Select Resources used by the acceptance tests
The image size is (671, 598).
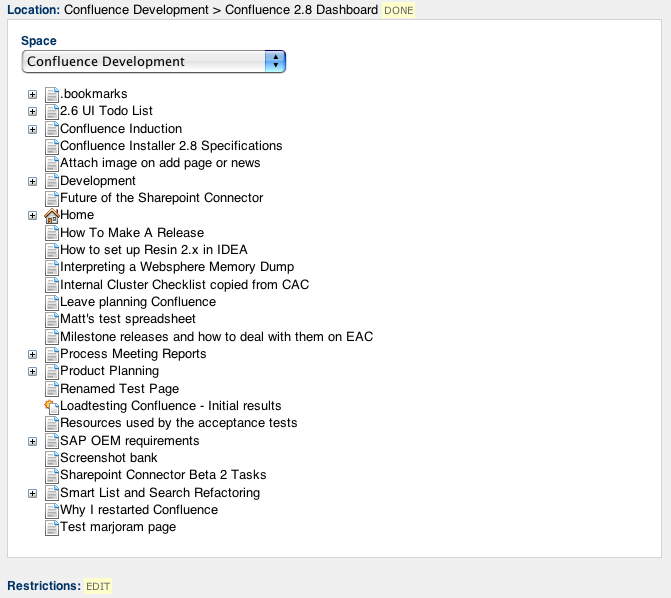(178, 423)
